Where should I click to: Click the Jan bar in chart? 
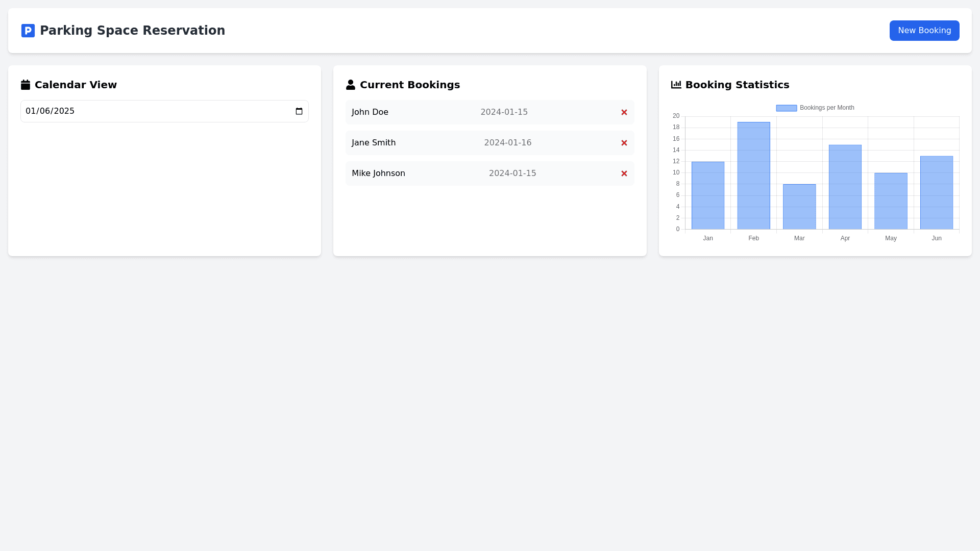point(707,195)
